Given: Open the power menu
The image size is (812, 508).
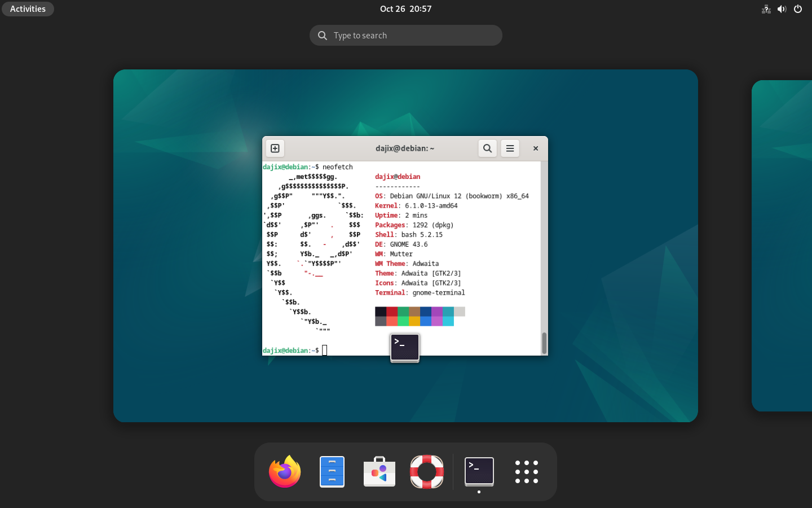Looking at the screenshot, I should pos(797,8).
